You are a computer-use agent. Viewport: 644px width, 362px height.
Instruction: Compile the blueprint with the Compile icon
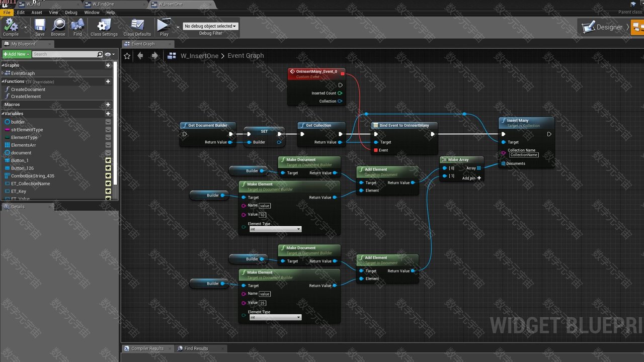(11, 27)
